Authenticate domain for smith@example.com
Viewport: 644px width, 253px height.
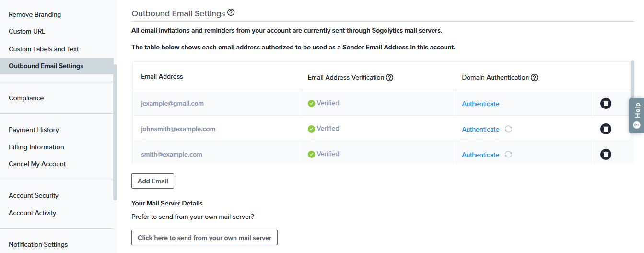point(480,155)
